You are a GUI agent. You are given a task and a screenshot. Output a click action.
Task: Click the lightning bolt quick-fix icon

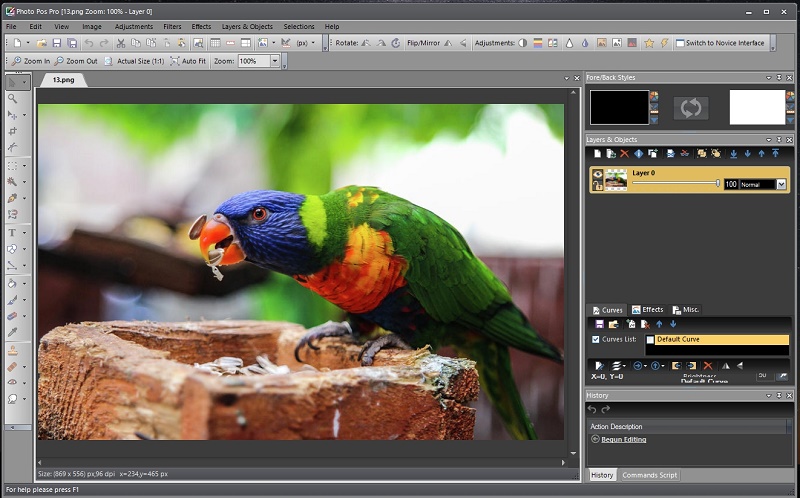pyautogui.click(x=664, y=43)
